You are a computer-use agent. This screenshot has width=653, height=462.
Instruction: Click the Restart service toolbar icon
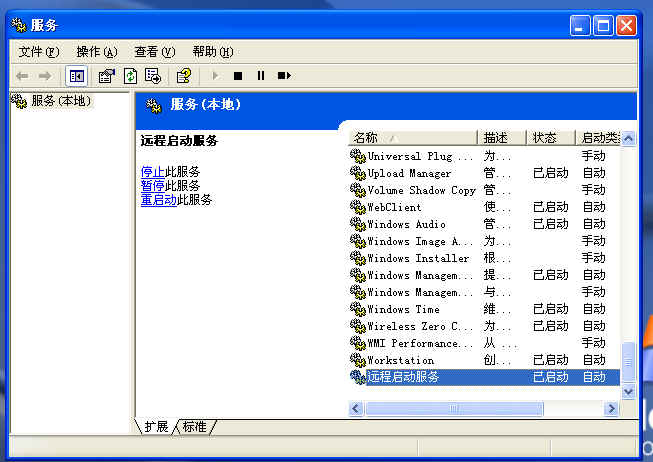[x=284, y=75]
